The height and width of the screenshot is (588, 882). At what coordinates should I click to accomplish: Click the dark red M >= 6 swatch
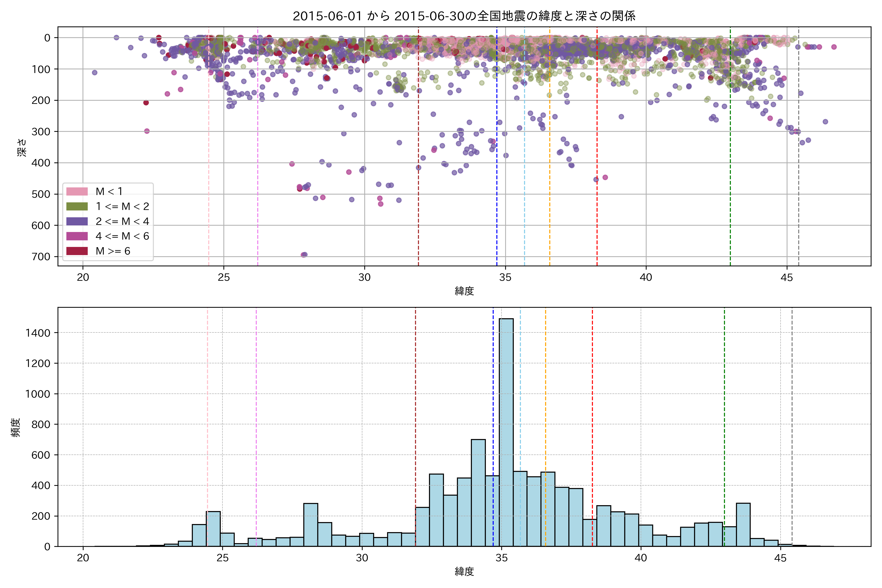[77, 251]
